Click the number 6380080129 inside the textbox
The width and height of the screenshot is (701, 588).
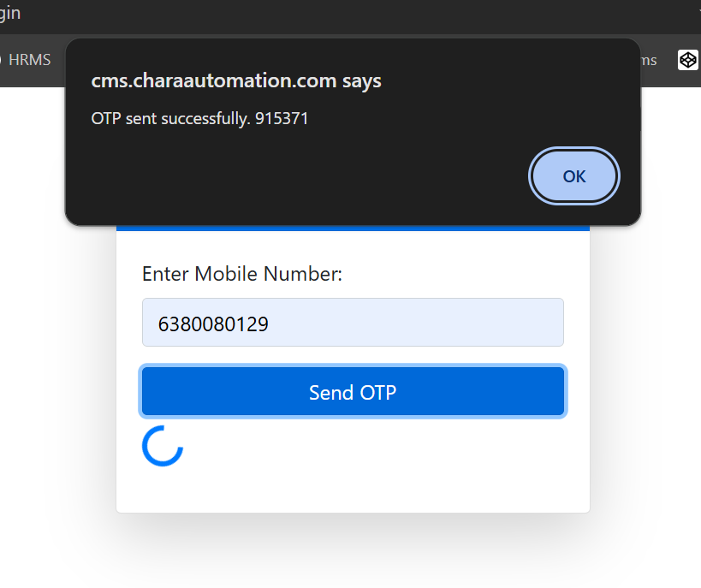[213, 324]
